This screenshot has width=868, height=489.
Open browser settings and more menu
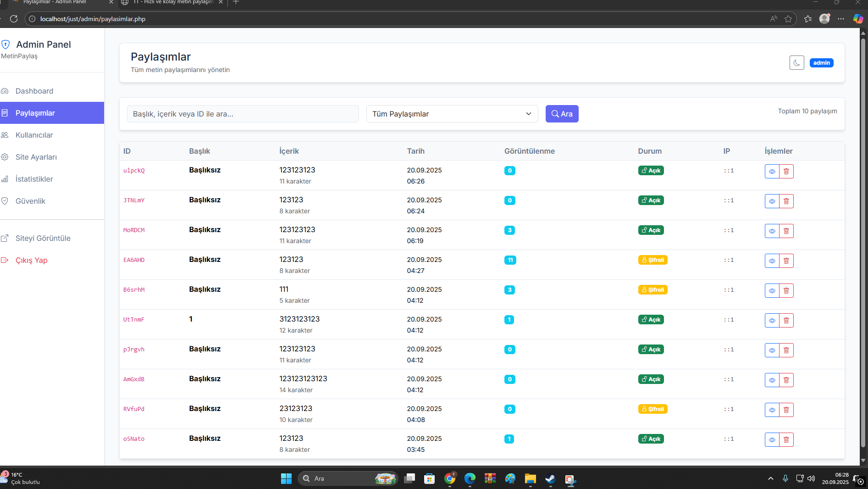840,19
